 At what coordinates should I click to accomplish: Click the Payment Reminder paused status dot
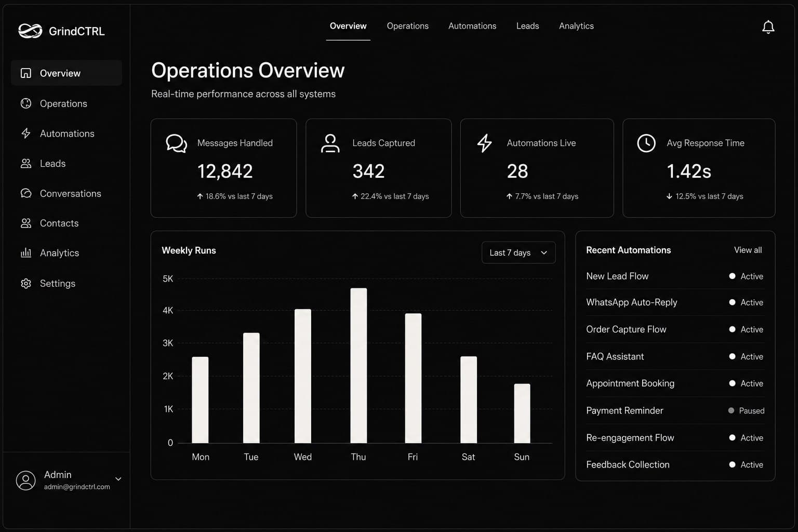click(x=731, y=410)
